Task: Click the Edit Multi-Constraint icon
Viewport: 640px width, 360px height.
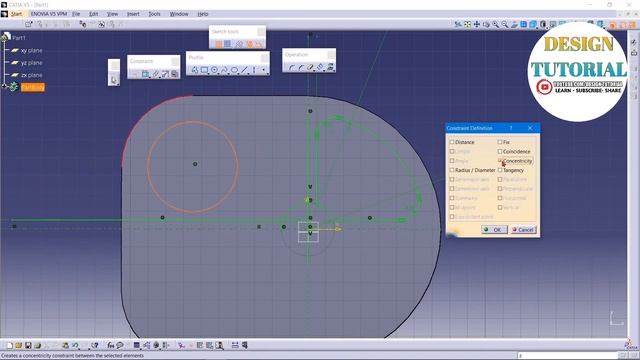Action: point(174,74)
